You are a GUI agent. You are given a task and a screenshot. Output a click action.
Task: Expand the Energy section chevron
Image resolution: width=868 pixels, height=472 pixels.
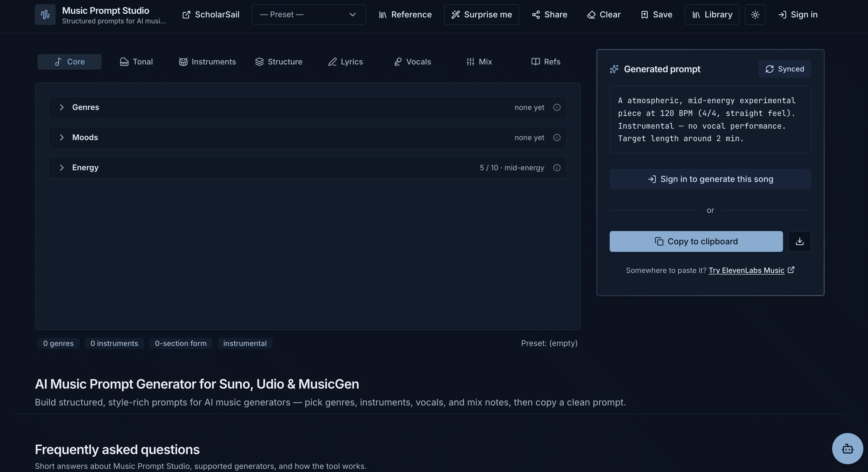62,167
